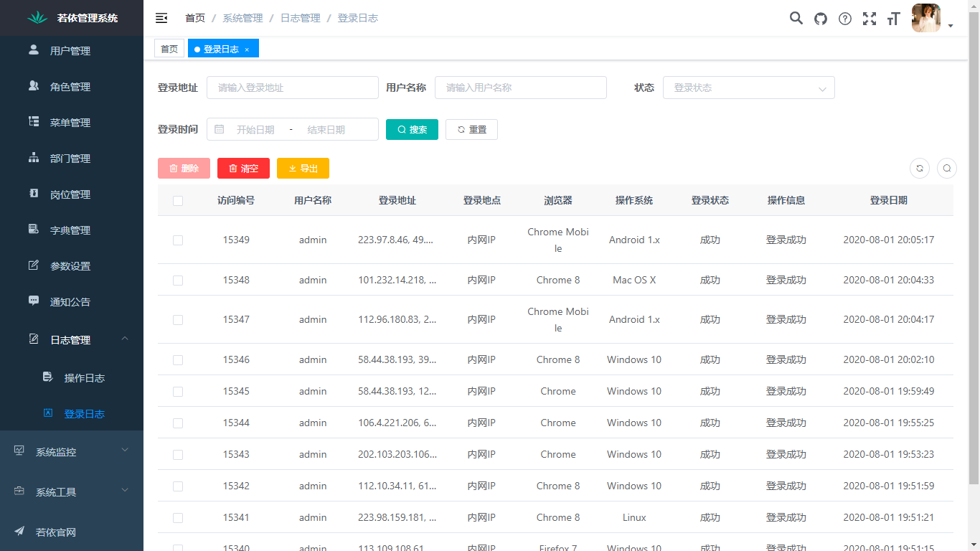Open the font size adjustment icon
980x551 pixels.
[893, 19]
